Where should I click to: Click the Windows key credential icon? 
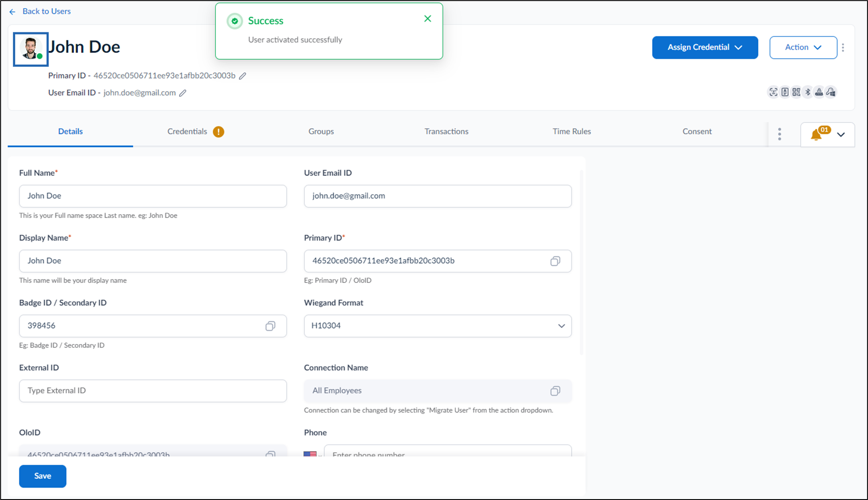831,92
